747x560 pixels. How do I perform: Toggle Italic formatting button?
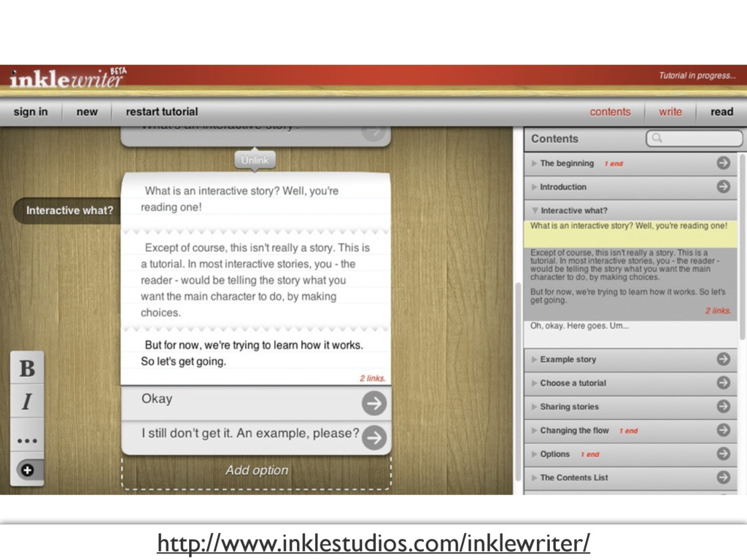pos(27,402)
